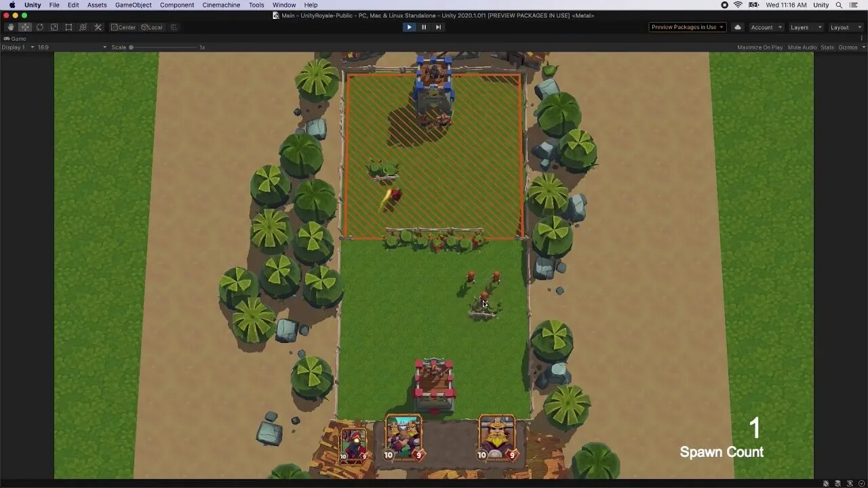Screen dimensions: 868x488
Task: Open the Cinemachine menu
Action: 221,5
